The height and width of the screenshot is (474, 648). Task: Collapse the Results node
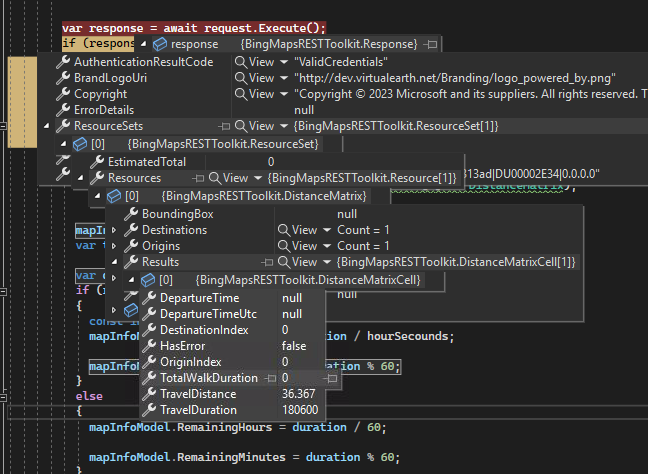pos(114,262)
